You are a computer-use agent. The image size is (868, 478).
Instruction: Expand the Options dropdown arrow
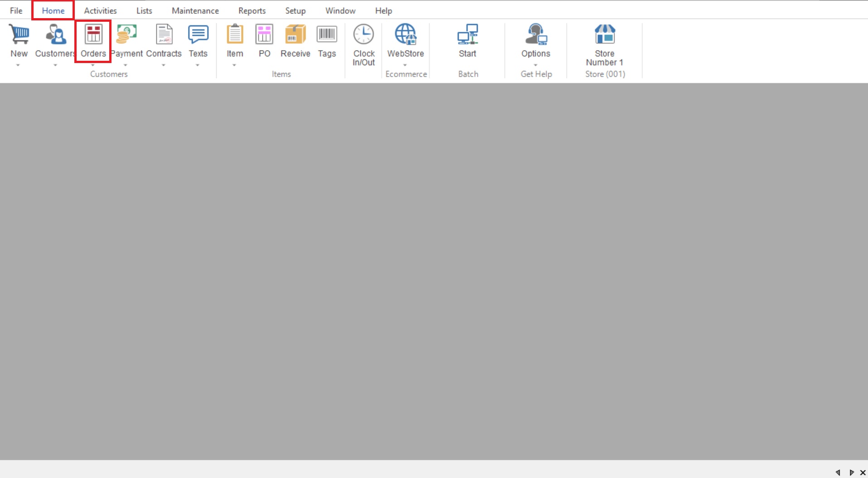[x=536, y=65]
